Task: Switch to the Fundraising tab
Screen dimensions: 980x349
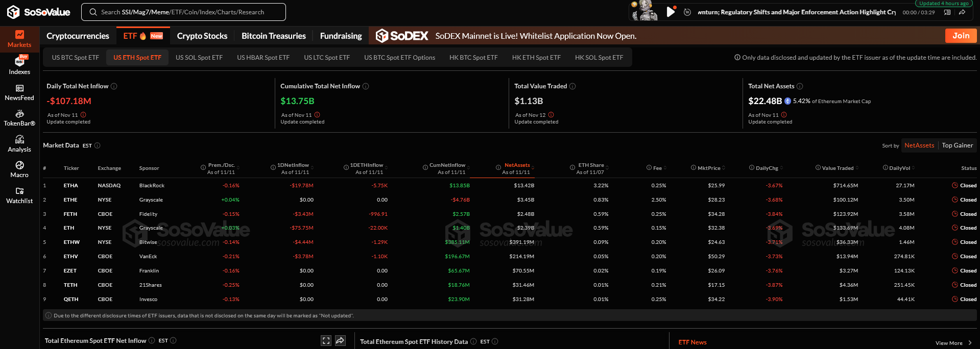Action: [341, 36]
